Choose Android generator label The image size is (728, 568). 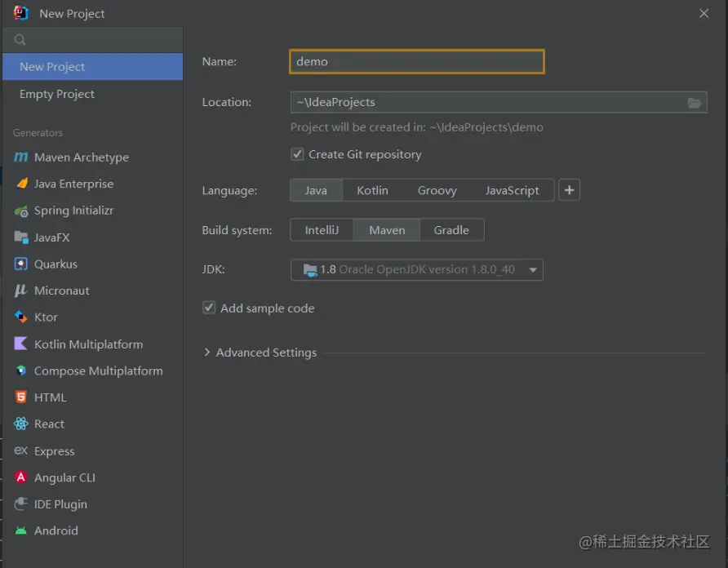tap(56, 530)
